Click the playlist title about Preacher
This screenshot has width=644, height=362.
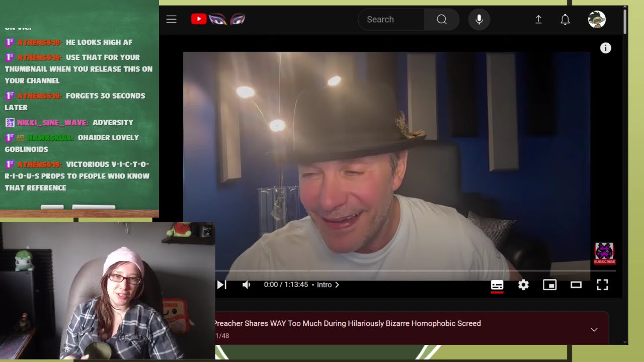[348, 323]
